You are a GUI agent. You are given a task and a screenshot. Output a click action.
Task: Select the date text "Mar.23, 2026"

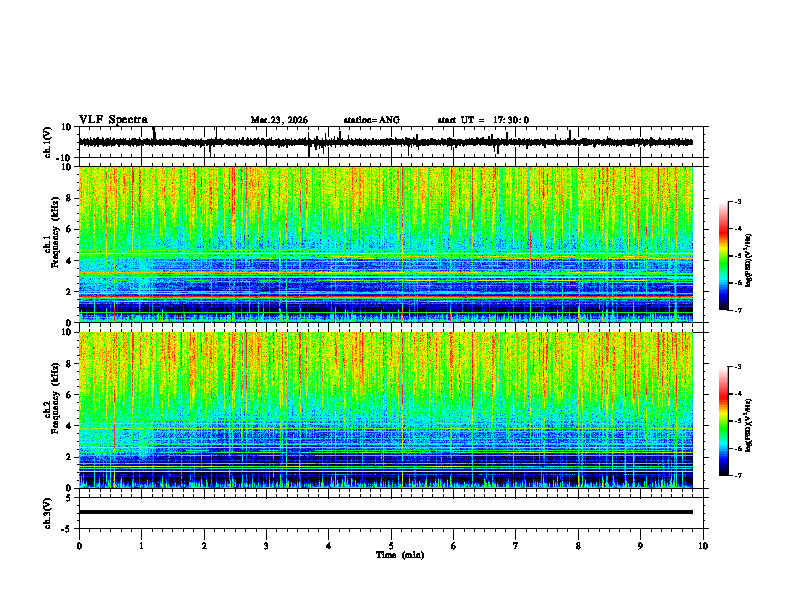tap(279, 120)
